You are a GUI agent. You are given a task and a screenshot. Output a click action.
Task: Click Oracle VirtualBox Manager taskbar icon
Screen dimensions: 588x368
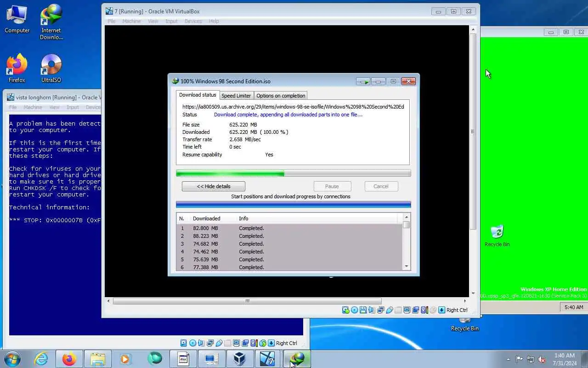click(x=239, y=359)
